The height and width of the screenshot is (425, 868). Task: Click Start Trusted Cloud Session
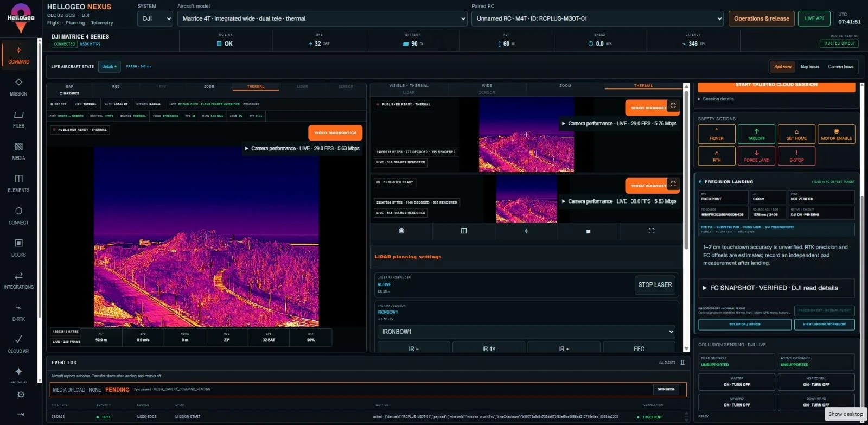coord(776,86)
